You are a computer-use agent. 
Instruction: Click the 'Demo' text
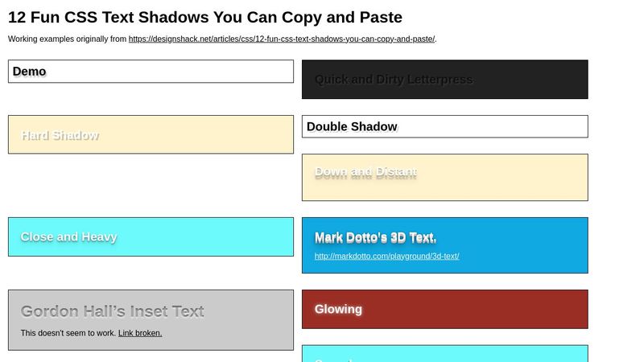click(x=29, y=72)
